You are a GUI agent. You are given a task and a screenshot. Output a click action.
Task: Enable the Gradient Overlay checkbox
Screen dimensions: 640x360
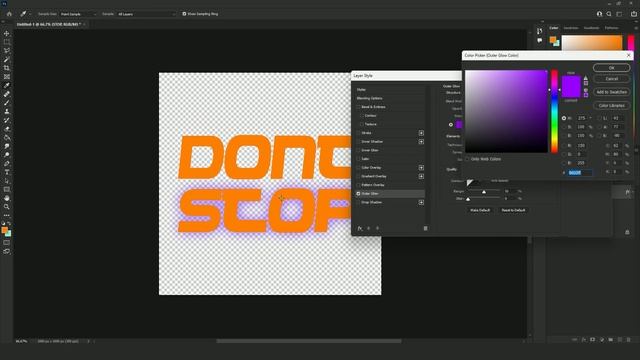358,176
